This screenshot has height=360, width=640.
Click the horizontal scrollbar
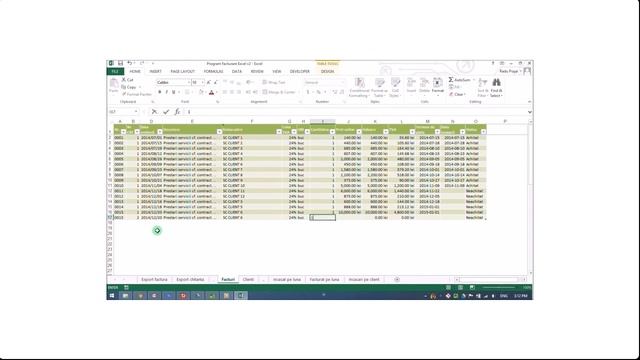point(490,280)
